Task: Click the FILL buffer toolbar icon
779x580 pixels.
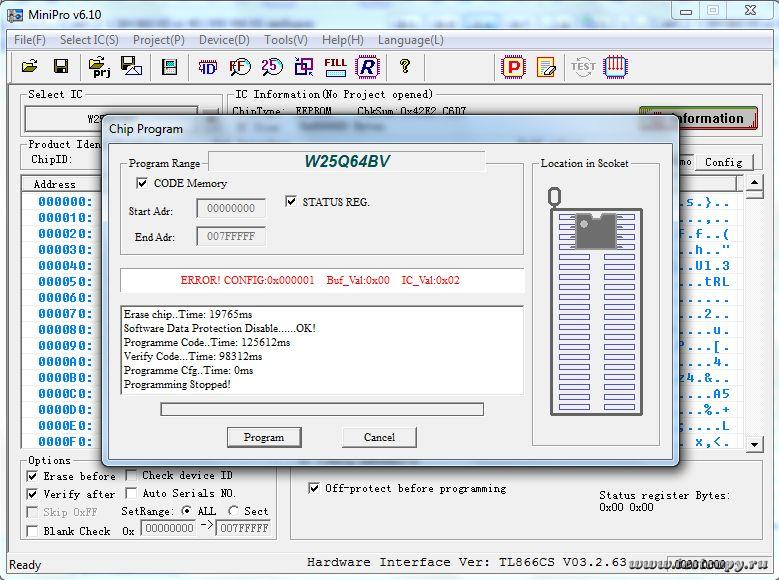Action: click(335, 67)
